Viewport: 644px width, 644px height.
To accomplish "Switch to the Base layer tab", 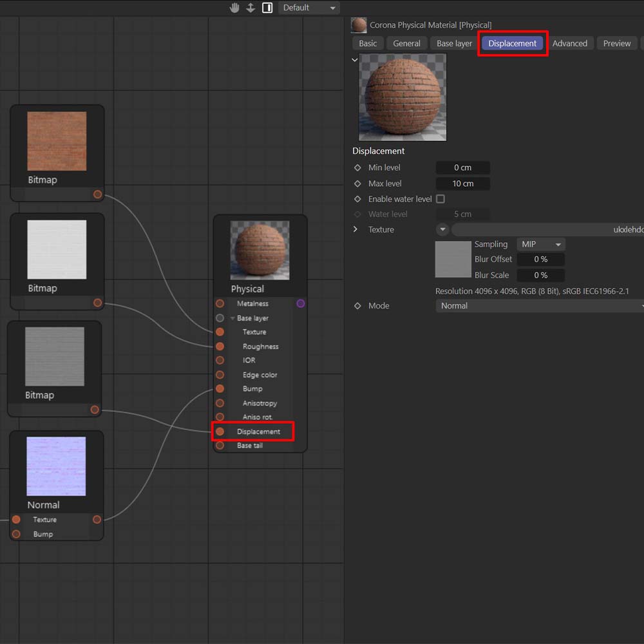I will [454, 43].
